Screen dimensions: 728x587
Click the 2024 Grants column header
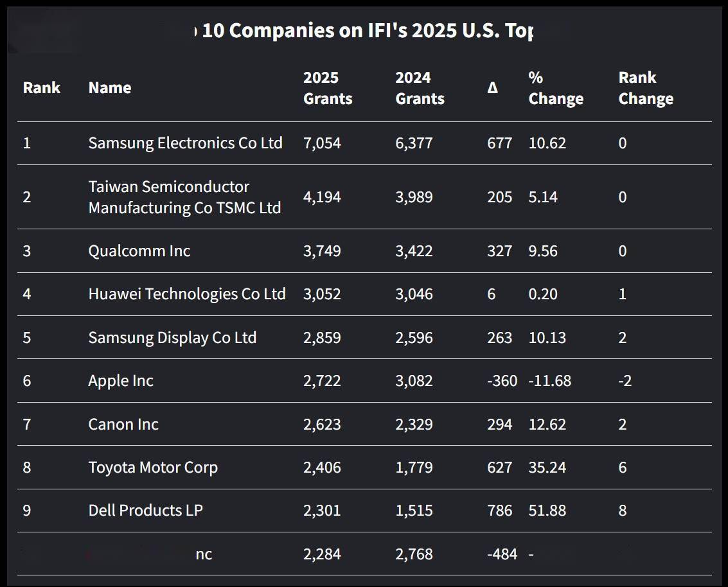click(420, 88)
